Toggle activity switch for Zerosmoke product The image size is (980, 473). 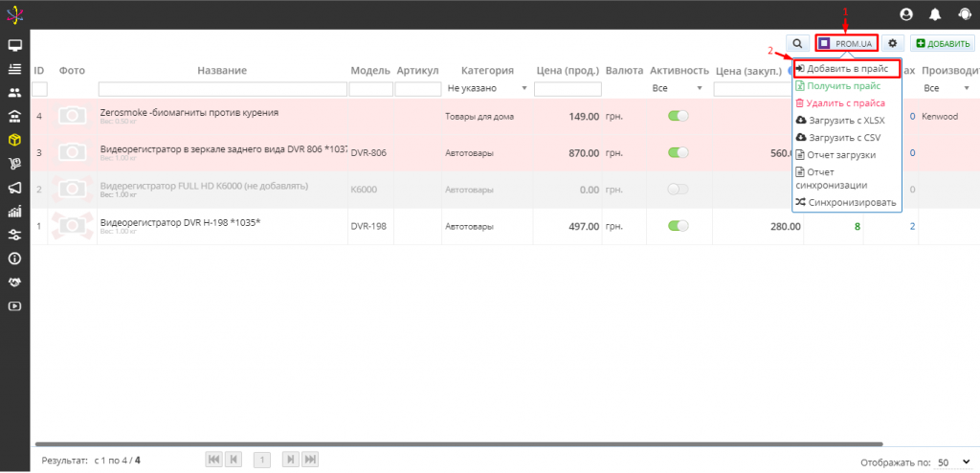click(679, 116)
